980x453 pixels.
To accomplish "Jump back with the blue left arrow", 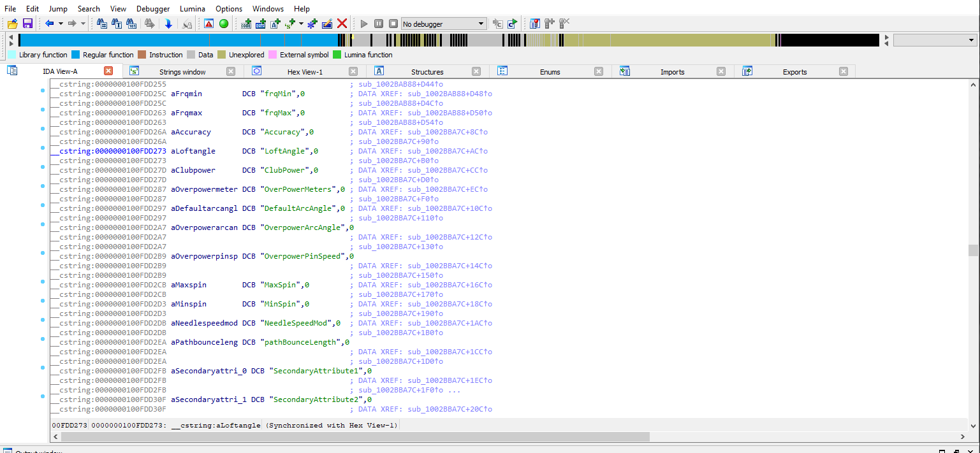I will [49, 24].
